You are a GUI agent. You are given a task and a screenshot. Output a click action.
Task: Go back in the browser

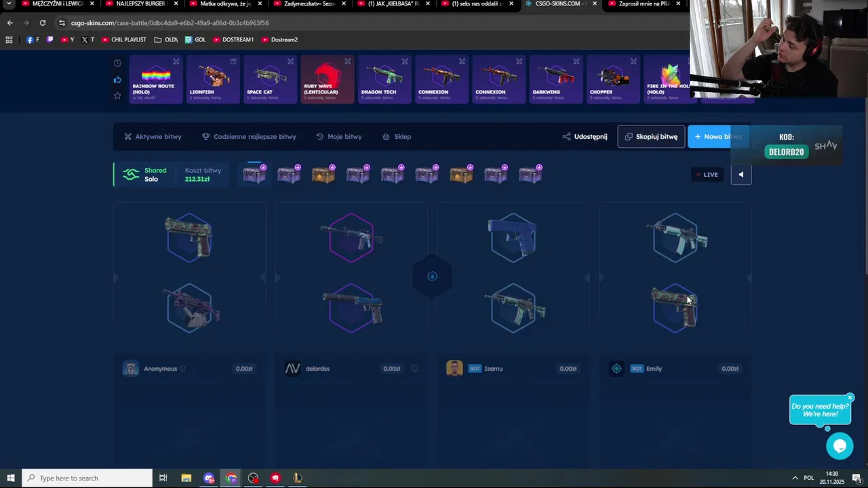click(x=9, y=22)
